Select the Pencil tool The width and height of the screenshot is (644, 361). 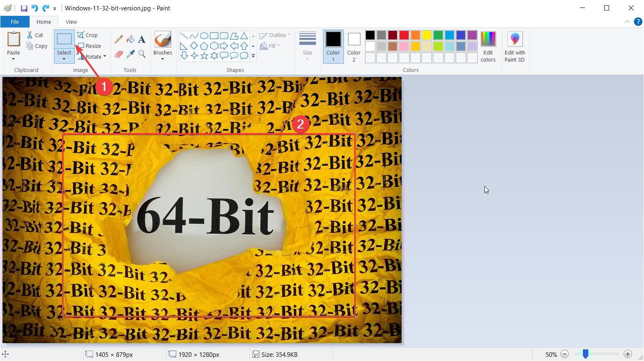tap(118, 39)
